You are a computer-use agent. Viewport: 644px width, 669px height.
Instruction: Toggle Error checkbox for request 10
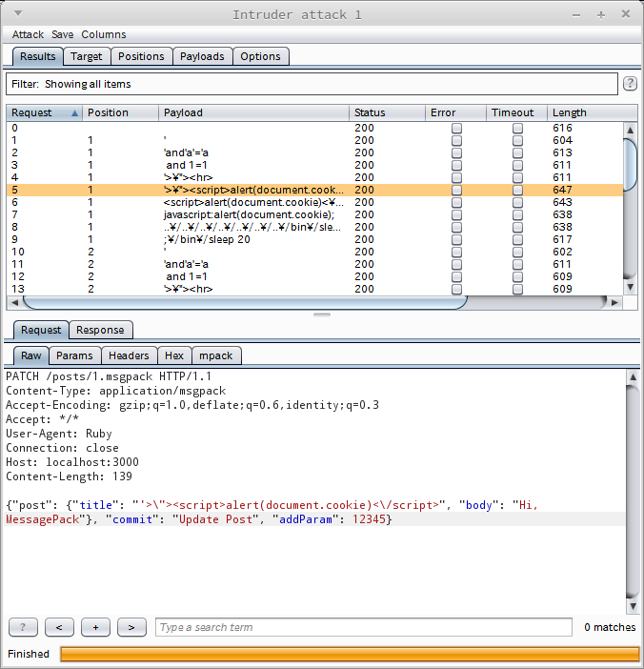pyautogui.click(x=456, y=252)
